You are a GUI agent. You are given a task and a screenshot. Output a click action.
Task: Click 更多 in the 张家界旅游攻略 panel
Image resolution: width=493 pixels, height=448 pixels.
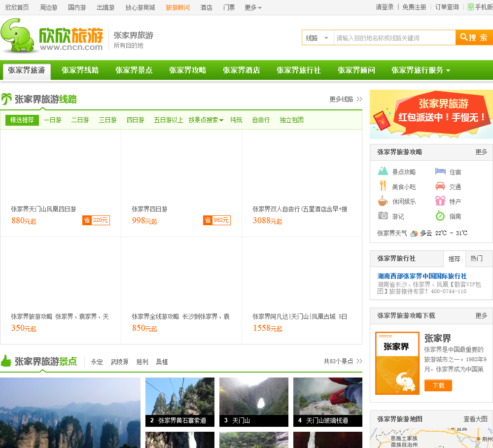coord(481,152)
